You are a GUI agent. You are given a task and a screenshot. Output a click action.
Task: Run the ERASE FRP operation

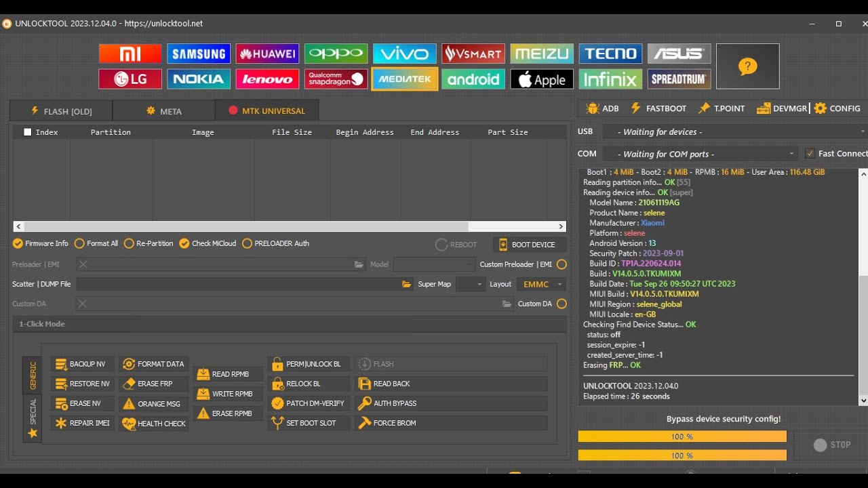(x=153, y=384)
